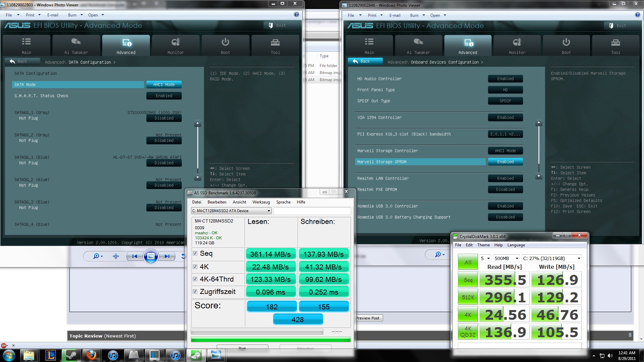Switch to Windows Photo Viewer taskbar icon
The image size is (644, 362).
(216, 355)
